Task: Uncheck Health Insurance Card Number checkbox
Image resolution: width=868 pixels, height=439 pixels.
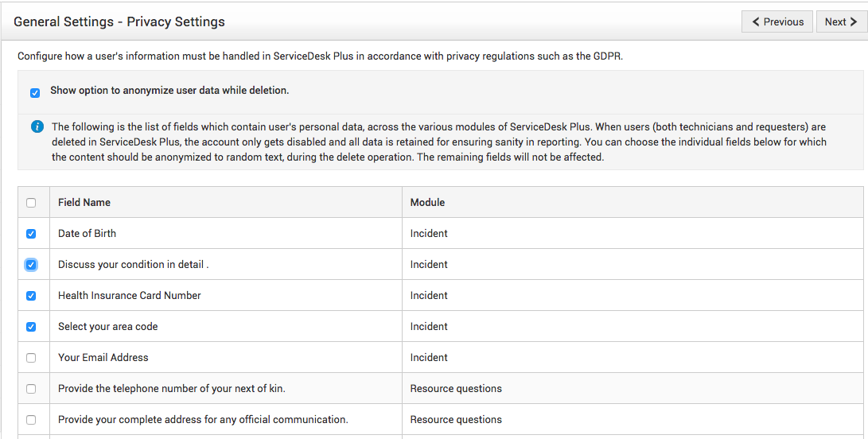Action: (31, 296)
